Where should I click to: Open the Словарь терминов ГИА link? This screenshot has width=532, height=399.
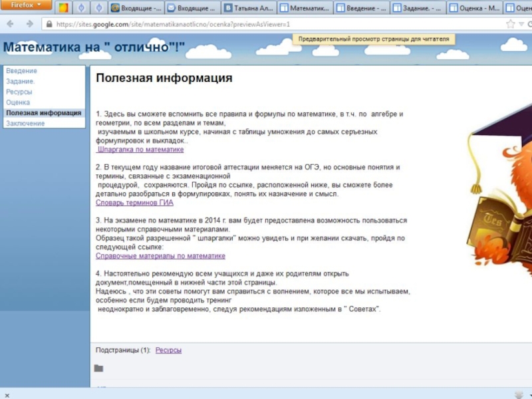pos(134,203)
